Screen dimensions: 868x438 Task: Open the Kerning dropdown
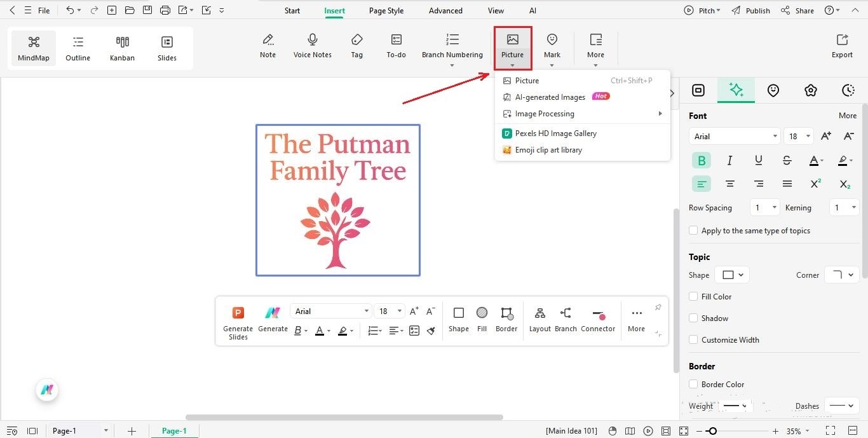(x=844, y=208)
